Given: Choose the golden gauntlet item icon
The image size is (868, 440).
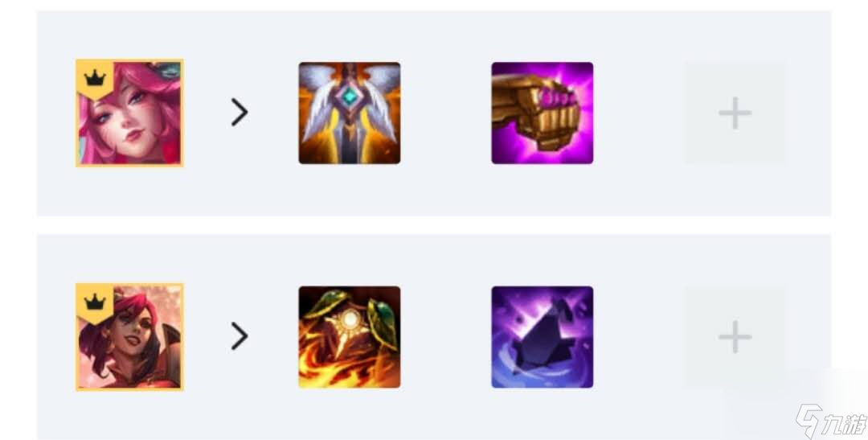Looking at the screenshot, I should click(x=542, y=113).
